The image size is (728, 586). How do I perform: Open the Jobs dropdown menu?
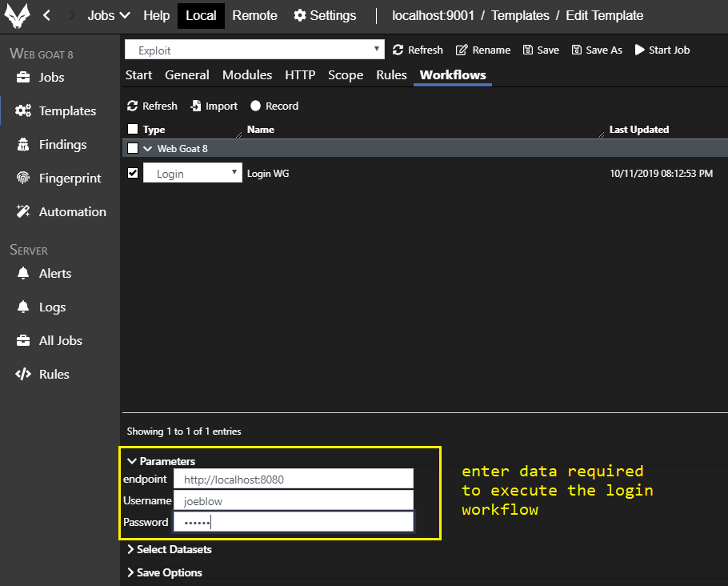(109, 15)
